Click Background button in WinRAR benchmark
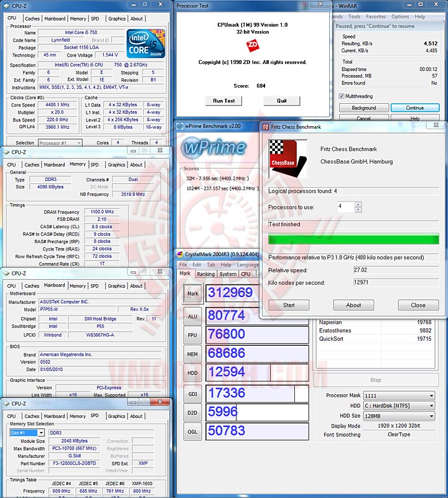448x498 pixels. tap(364, 108)
